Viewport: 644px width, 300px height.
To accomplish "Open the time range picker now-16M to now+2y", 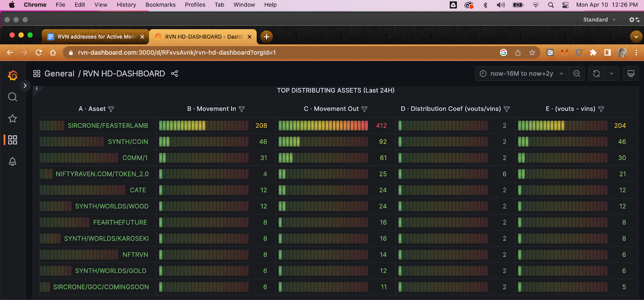I will tap(522, 74).
